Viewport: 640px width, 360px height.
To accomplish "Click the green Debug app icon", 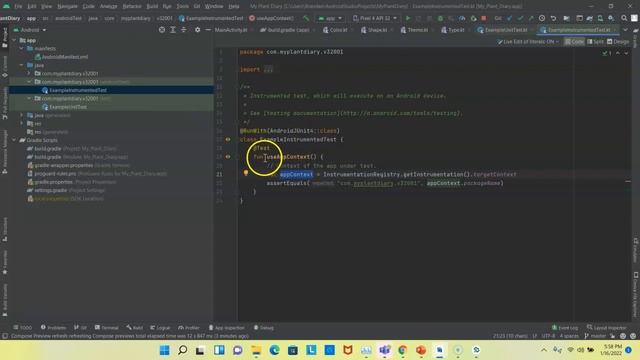I will (440, 18).
